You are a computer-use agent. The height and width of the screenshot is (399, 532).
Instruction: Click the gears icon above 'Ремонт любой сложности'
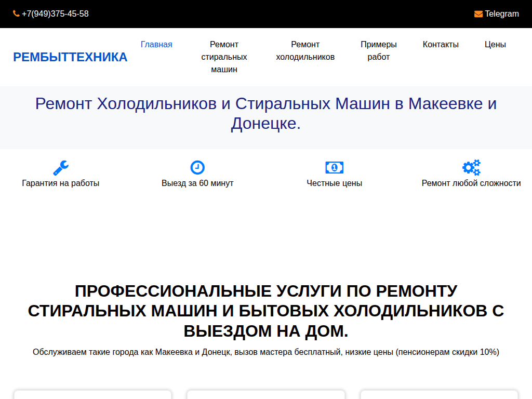471,167
